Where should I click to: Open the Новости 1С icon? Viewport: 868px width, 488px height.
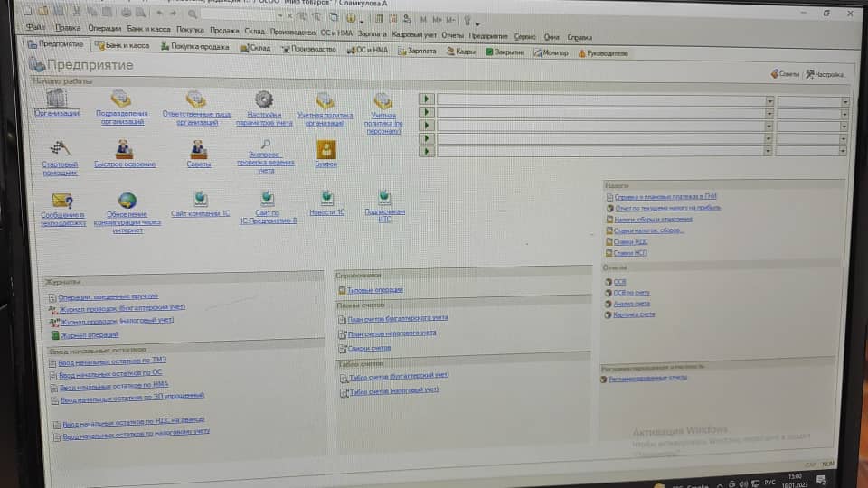[x=327, y=197]
